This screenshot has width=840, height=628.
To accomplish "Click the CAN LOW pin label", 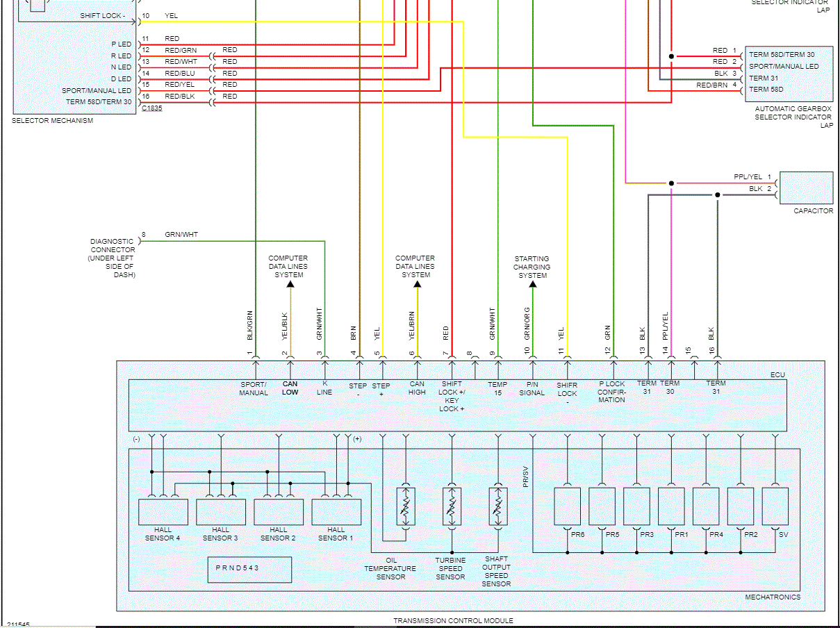I will (x=290, y=388).
